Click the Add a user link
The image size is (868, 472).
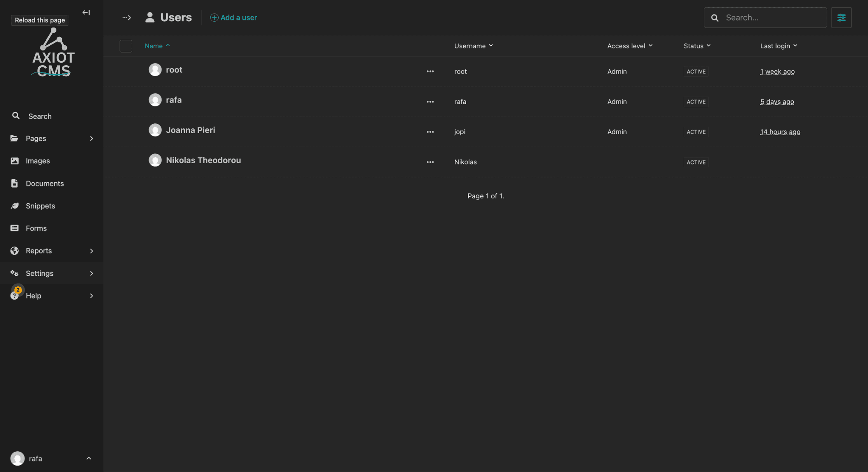(x=234, y=17)
